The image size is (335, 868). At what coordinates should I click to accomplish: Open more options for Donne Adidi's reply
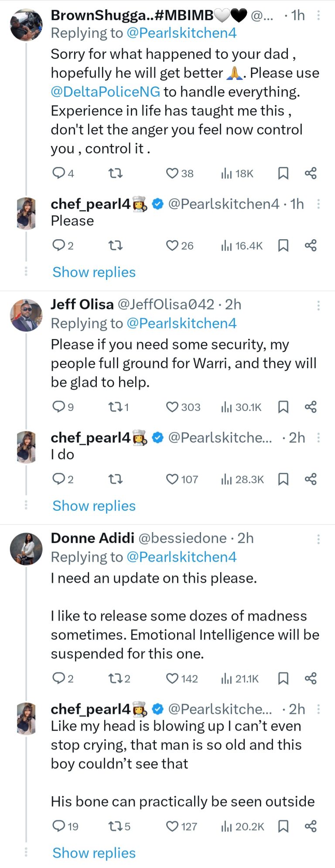point(318,539)
